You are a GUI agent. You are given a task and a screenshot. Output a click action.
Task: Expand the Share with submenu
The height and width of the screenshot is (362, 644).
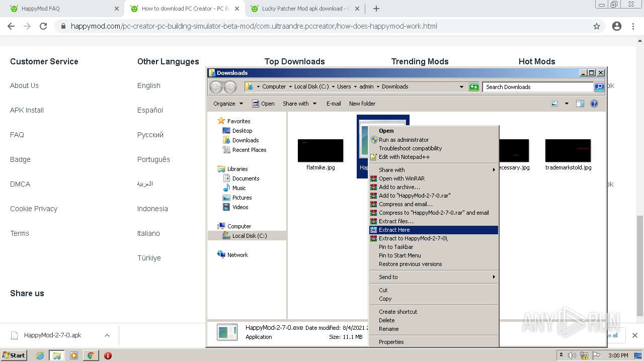coord(434,170)
